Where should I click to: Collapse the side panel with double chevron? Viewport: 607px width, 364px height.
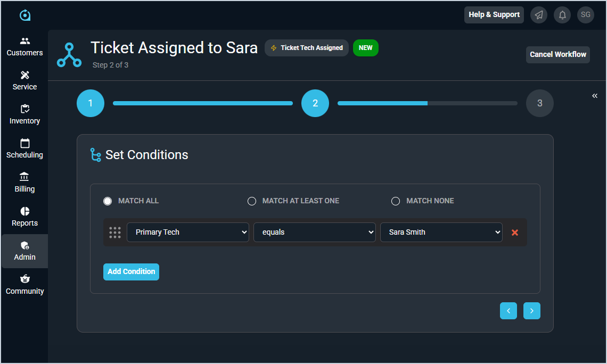pos(595,96)
